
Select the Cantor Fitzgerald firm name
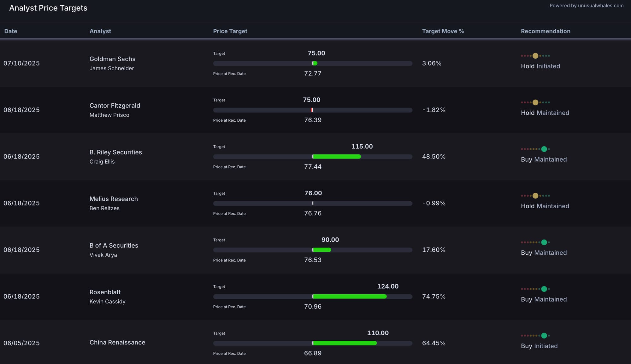(x=115, y=106)
